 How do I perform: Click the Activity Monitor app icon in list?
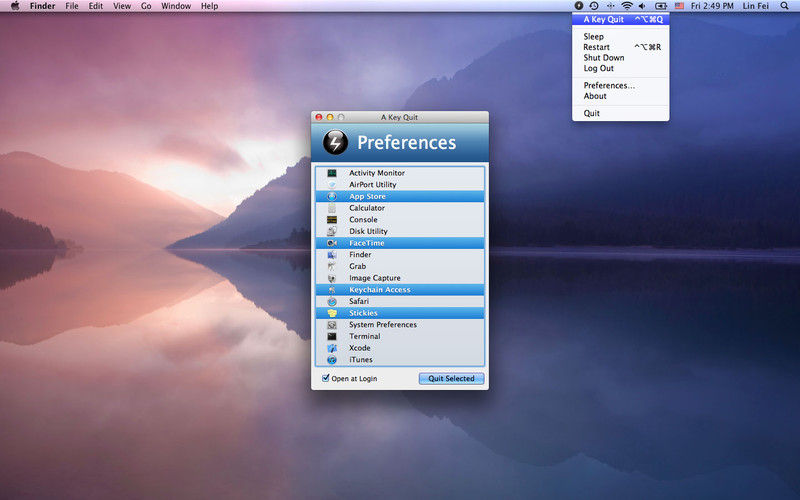click(x=332, y=173)
